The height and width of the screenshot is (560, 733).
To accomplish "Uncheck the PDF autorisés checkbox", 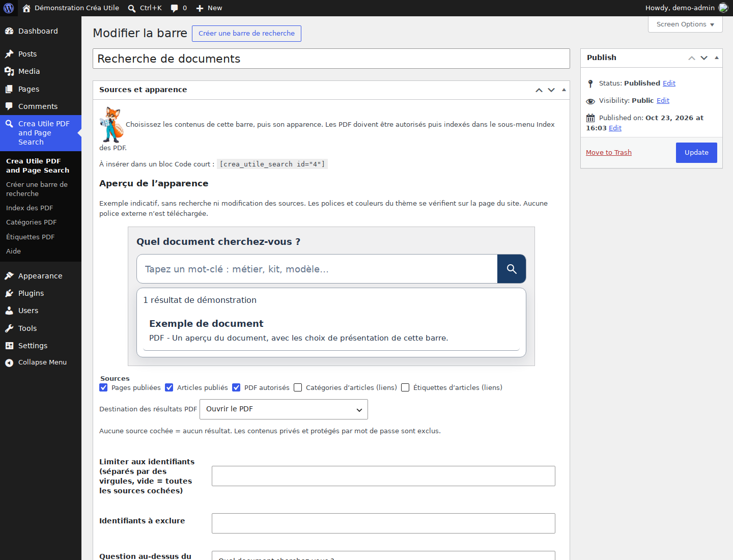I will point(237,387).
